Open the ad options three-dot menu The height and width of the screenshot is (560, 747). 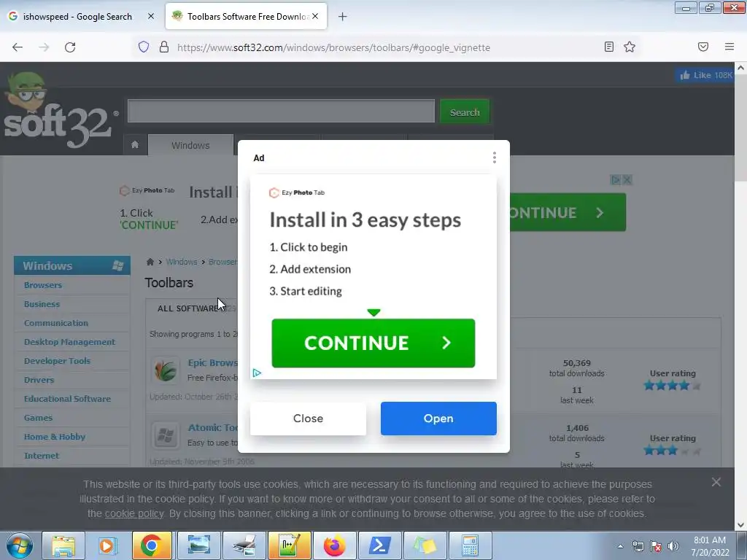pos(495,157)
